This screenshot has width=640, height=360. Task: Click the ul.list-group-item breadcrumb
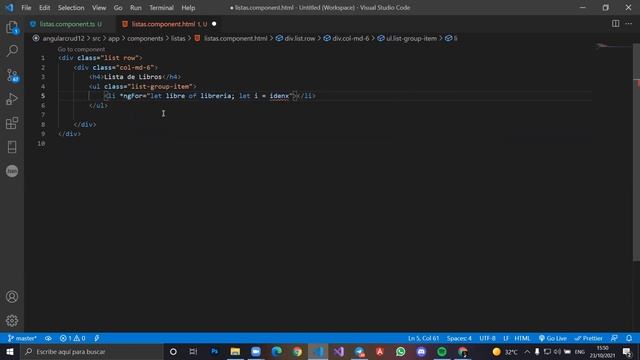click(x=411, y=38)
